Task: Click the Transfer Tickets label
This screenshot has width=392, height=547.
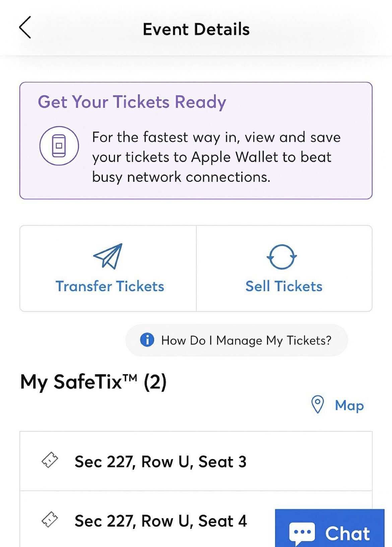Action: [110, 286]
